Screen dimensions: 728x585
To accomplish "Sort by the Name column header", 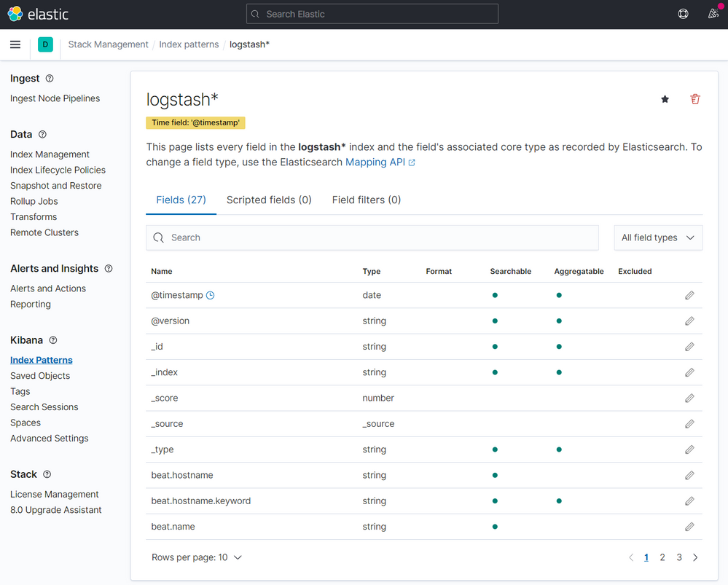I will pos(162,271).
